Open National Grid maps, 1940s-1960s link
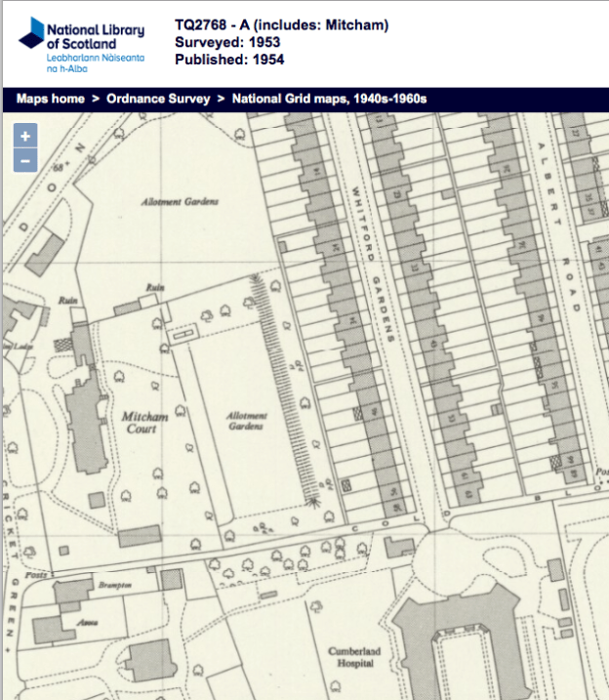Screen dimensions: 609x700 330,100
